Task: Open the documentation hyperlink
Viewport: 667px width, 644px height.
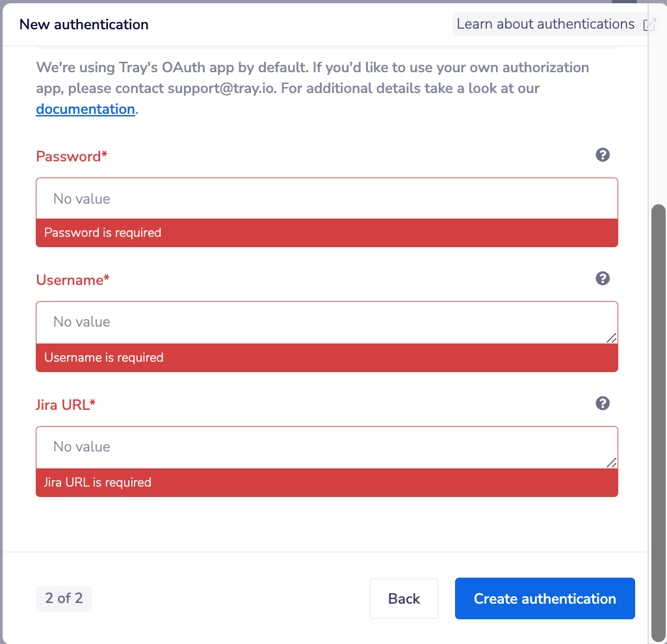Action: pos(85,109)
